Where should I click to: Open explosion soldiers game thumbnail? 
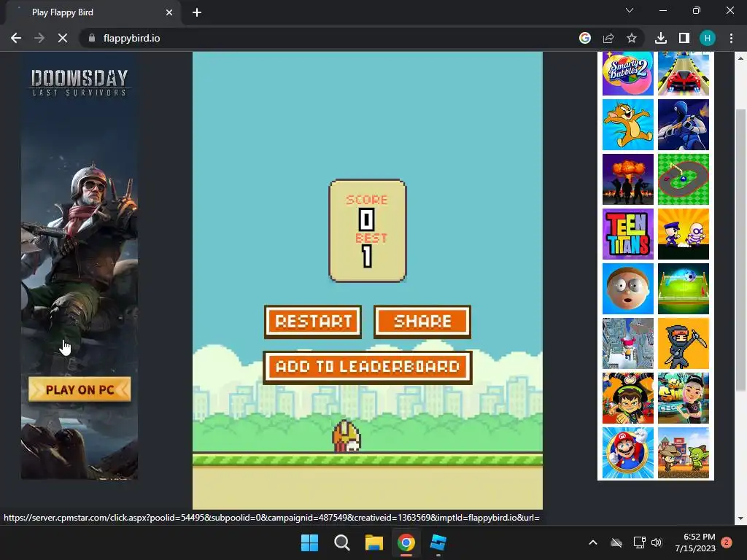click(628, 179)
